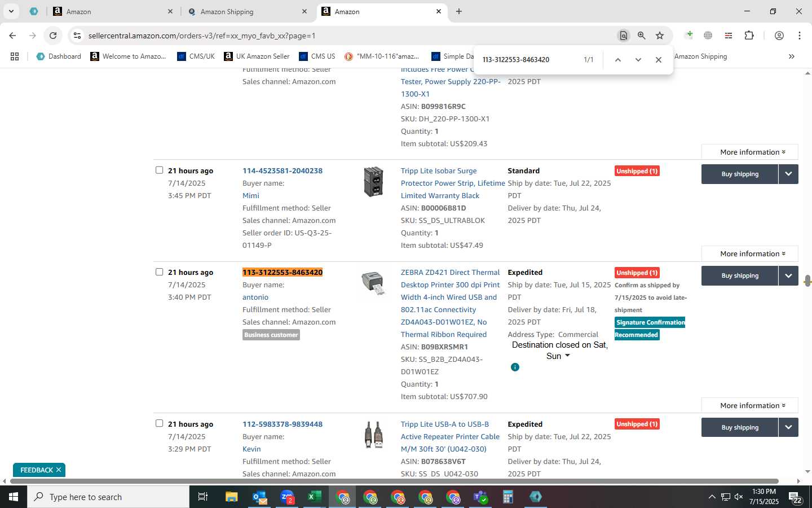Reload the Seller Central page
The image size is (812, 508).
(x=53, y=36)
